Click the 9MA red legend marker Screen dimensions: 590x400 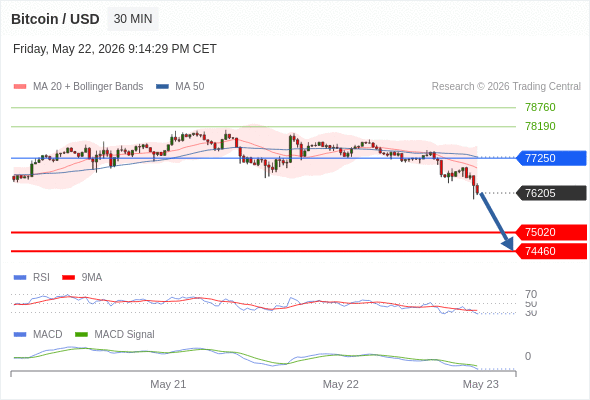coord(68,278)
